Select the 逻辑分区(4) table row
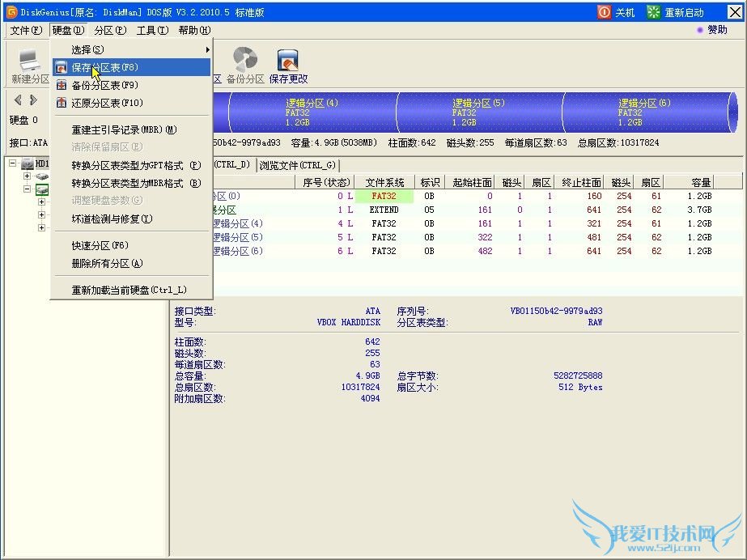This screenshot has width=747, height=560. 477,223
